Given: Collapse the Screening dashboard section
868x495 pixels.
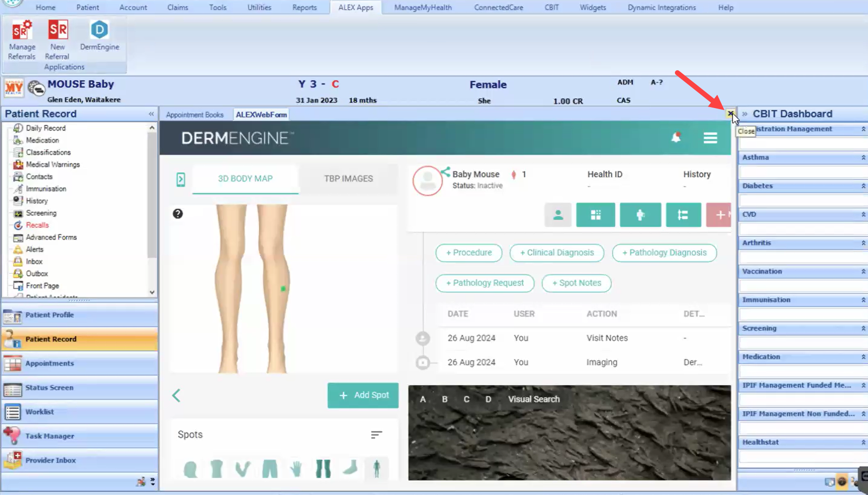Looking at the screenshot, I should (863, 328).
